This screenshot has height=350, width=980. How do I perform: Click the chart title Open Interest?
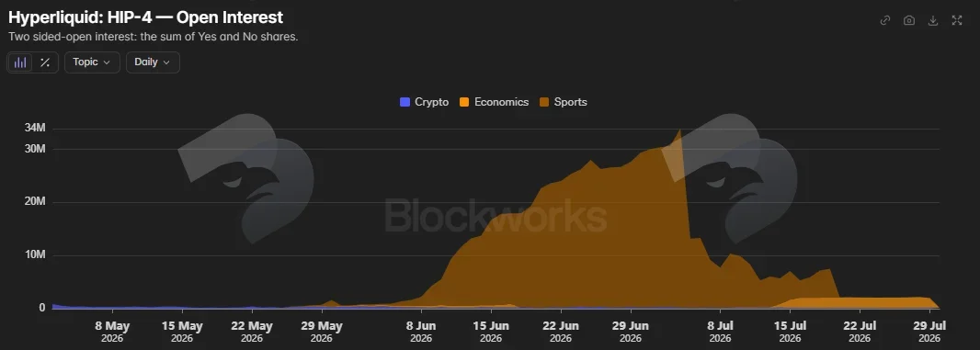[230, 17]
